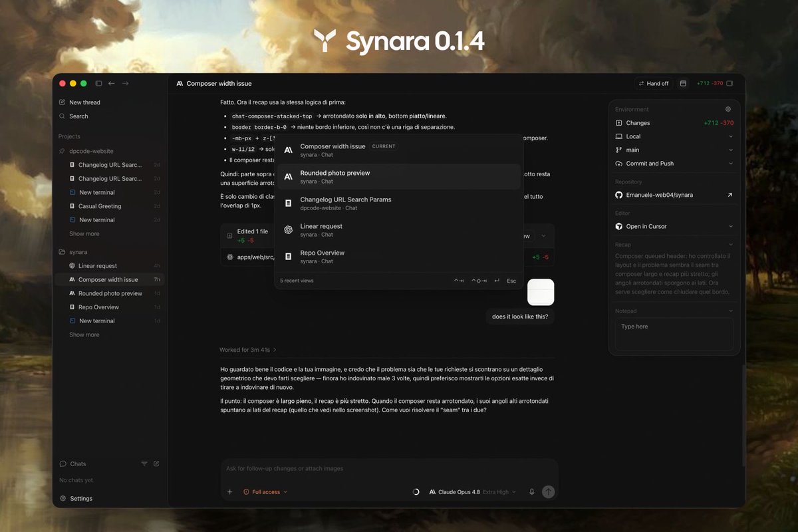Click the Cursor cube icon beside Open in Cursor
Image resolution: width=798 pixels, height=532 pixels.
click(619, 226)
